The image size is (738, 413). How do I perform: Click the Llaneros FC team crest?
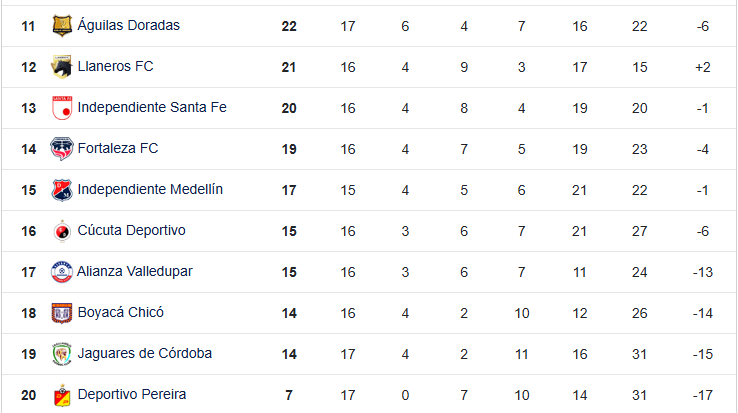(x=62, y=67)
